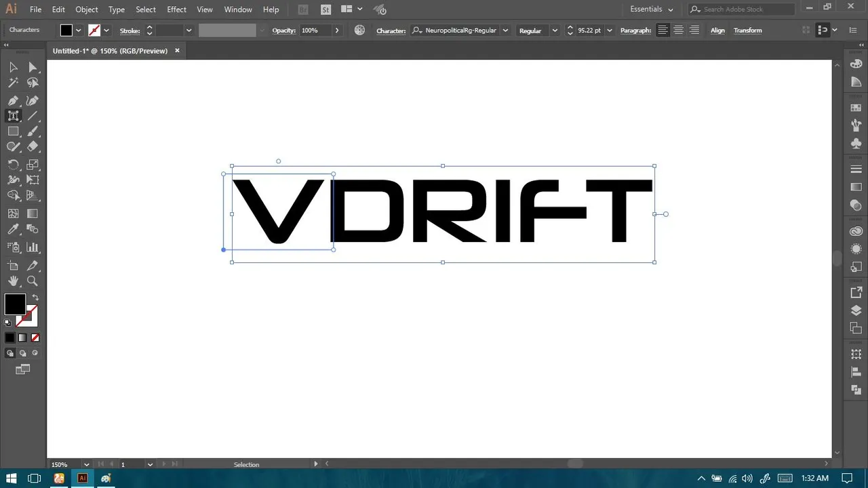Select the Blend tool

[x=33, y=229]
